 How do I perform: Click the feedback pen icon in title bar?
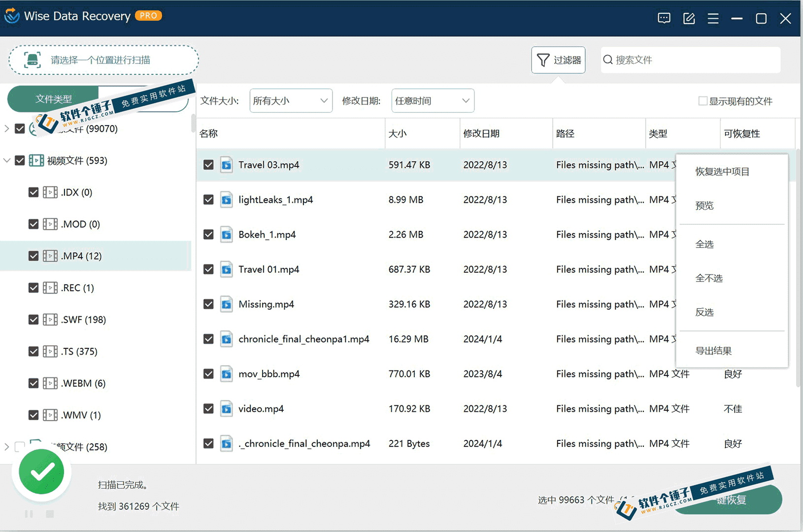click(689, 18)
